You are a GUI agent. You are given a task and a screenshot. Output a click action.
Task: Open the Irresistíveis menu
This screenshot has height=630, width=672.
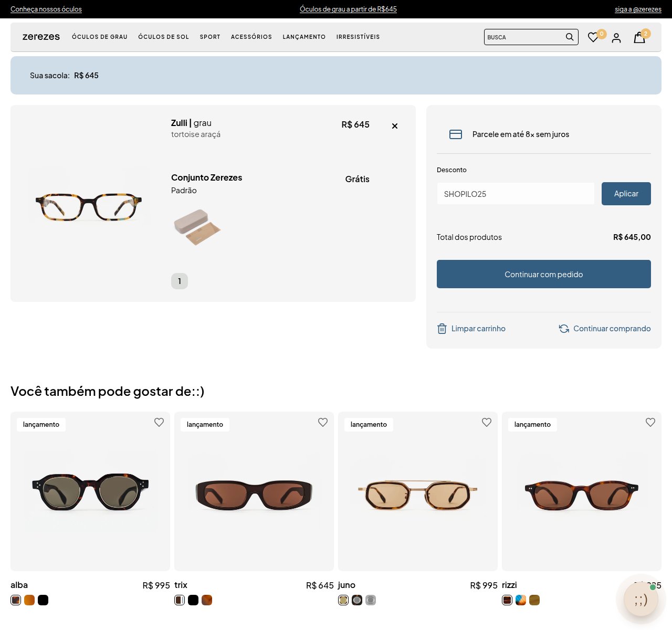[358, 37]
